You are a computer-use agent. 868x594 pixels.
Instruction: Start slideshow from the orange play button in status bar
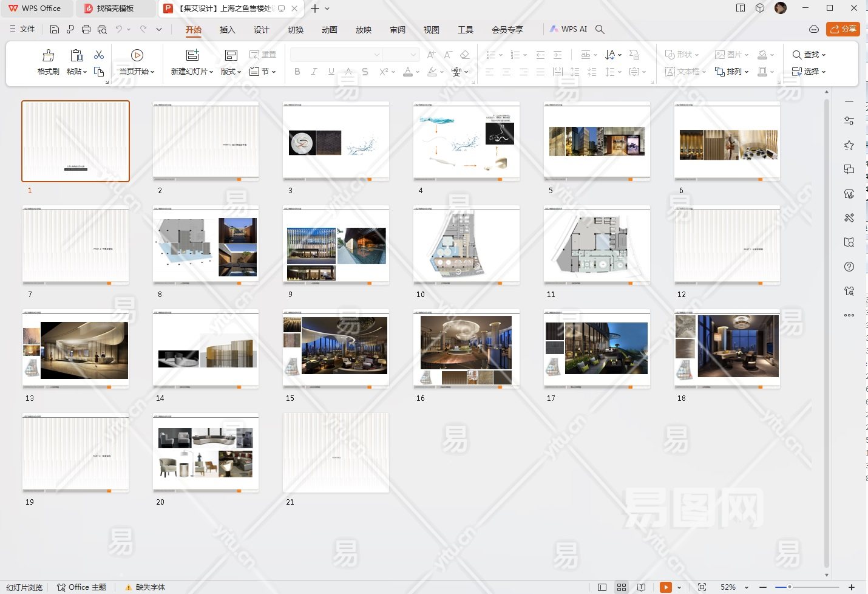point(666,587)
